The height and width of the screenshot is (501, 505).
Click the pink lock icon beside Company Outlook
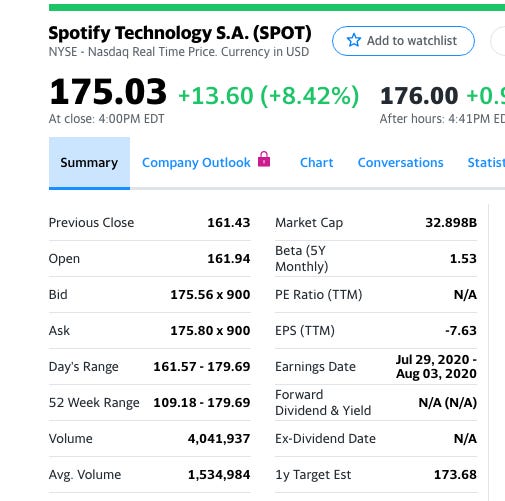click(x=264, y=159)
